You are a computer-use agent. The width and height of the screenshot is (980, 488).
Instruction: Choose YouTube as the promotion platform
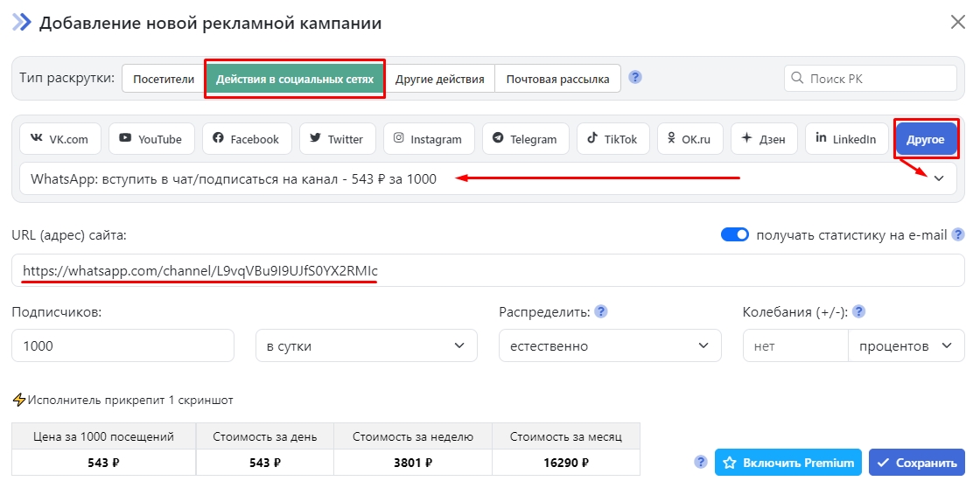tap(150, 139)
